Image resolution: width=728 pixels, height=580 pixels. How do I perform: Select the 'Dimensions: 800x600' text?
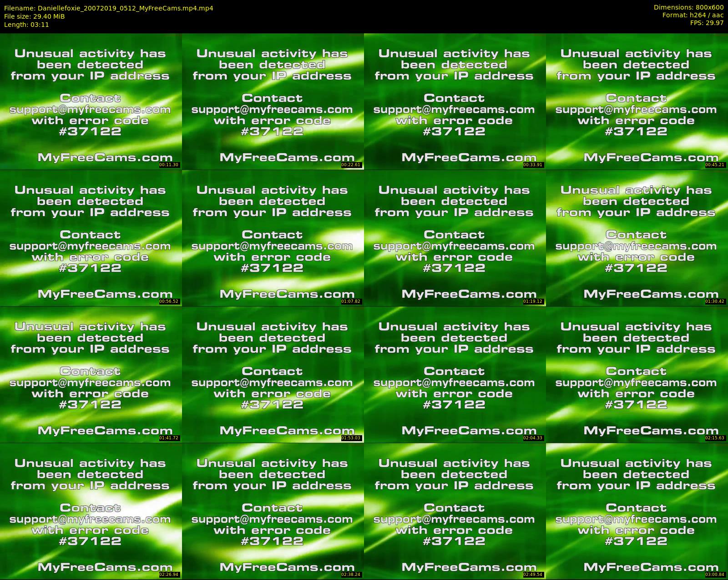(x=688, y=7)
